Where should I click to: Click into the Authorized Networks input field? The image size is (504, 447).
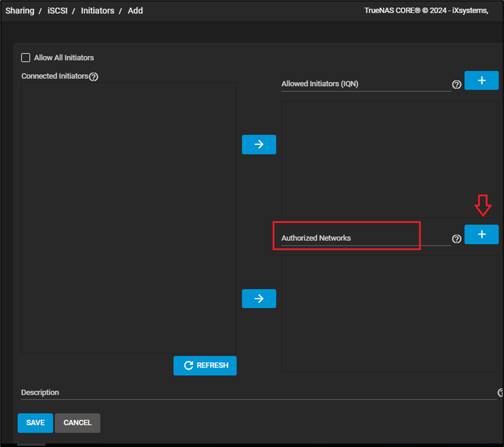tap(366, 238)
